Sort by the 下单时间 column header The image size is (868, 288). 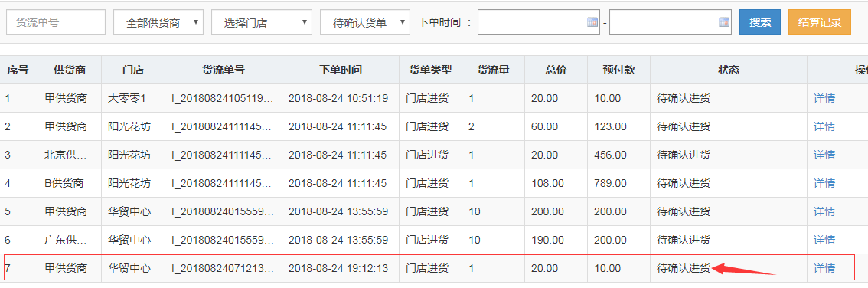tap(341, 70)
